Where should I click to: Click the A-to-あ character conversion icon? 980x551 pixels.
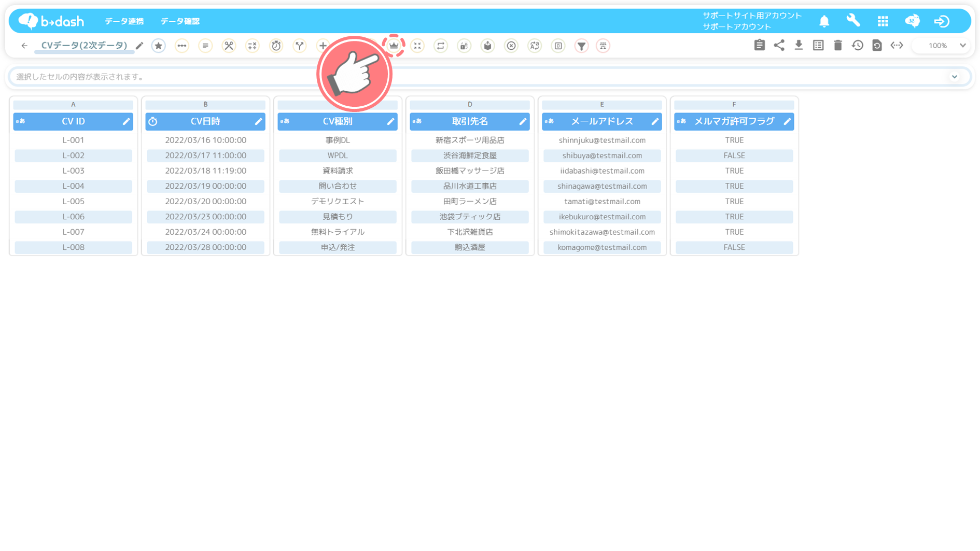[x=535, y=46]
